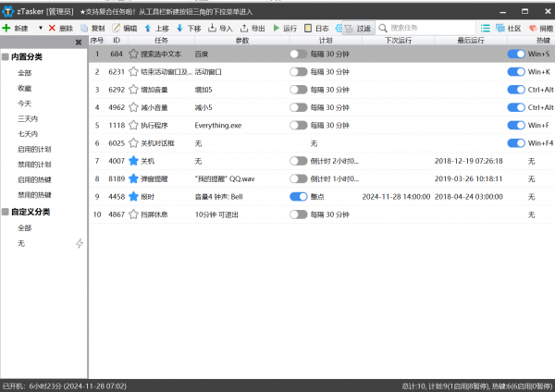Image resolution: width=555 pixels, height=392 pixels.
Task: Select the Within Seven Days category
Action: coord(28,134)
